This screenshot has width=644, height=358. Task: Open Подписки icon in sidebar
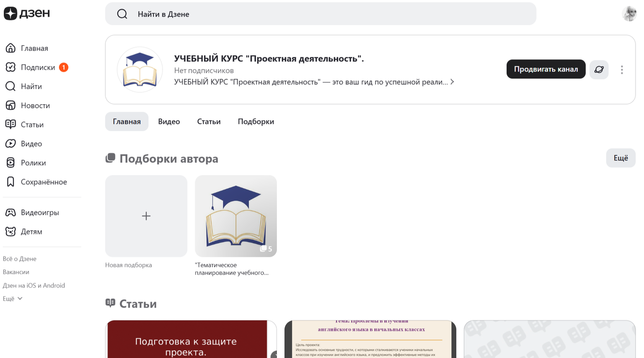pos(11,67)
